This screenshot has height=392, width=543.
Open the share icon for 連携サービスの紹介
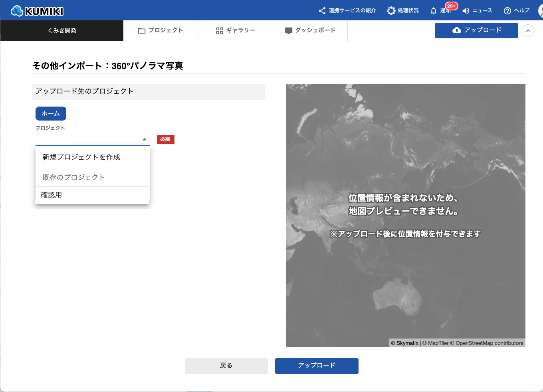(322, 11)
